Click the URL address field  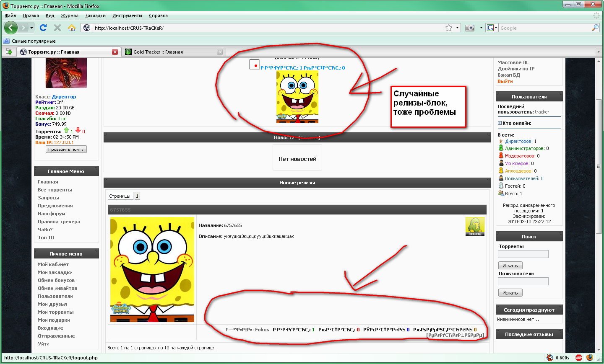pos(268,28)
